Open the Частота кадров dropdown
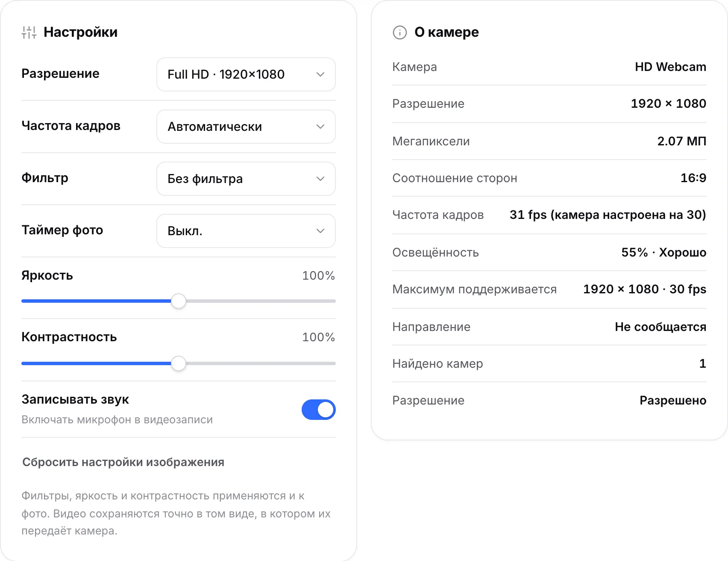The width and height of the screenshot is (728, 561). click(x=246, y=127)
